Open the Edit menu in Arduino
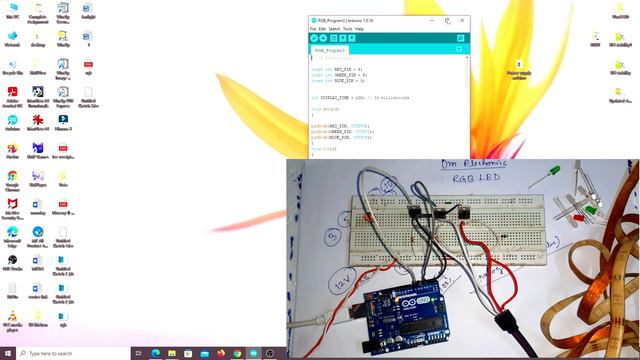 pyautogui.click(x=322, y=29)
